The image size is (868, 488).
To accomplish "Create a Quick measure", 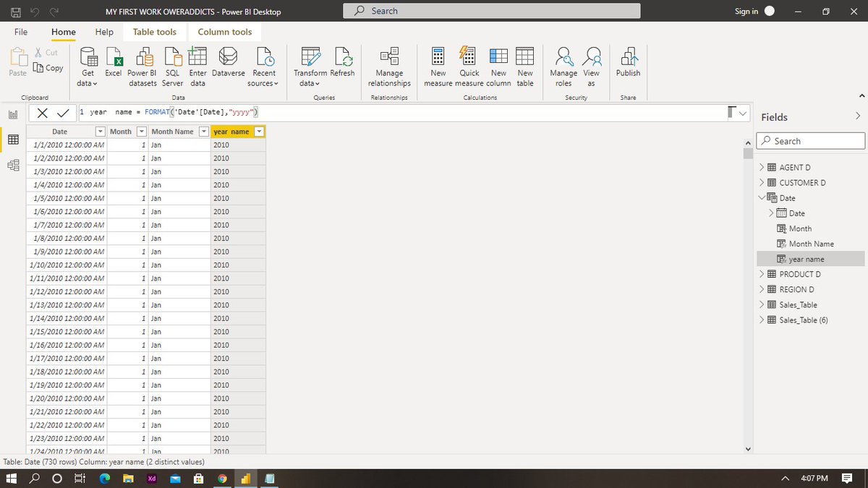I will coord(469,67).
